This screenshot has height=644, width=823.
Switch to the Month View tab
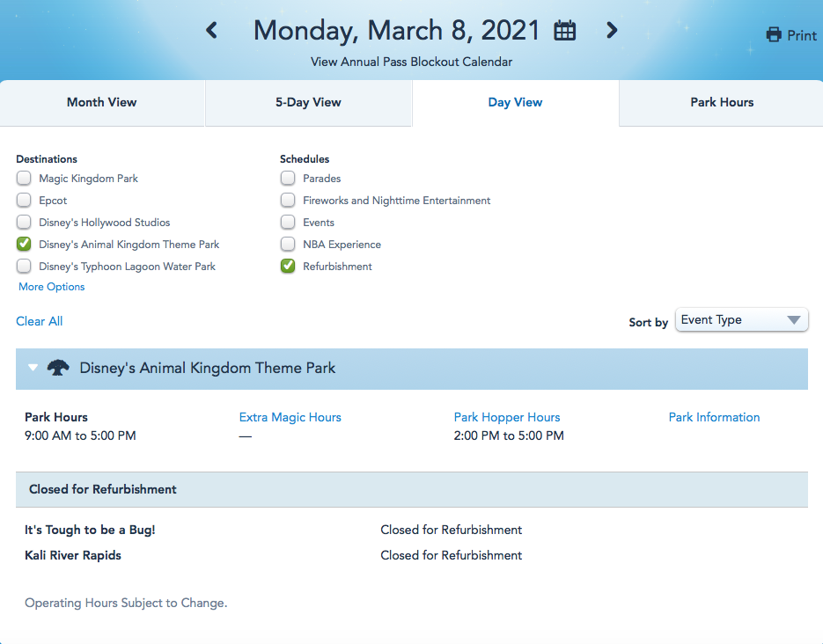tap(102, 103)
